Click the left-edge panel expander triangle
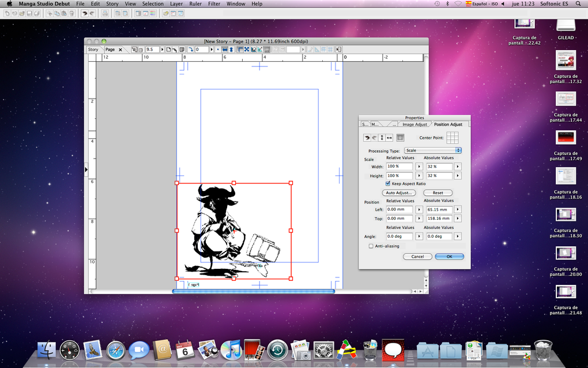 point(86,170)
